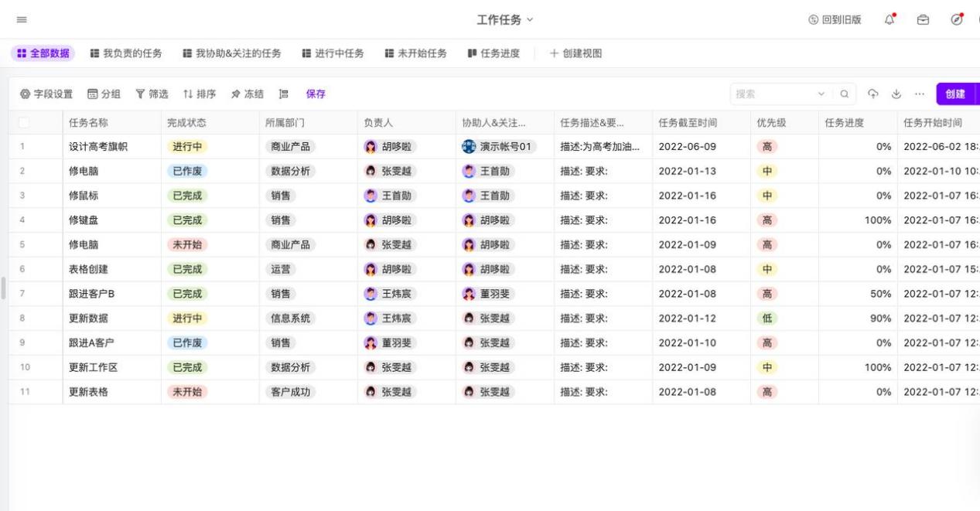The image size is (980, 511).
Task: Click the 回到旧版 link
Action: (x=835, y=19)
